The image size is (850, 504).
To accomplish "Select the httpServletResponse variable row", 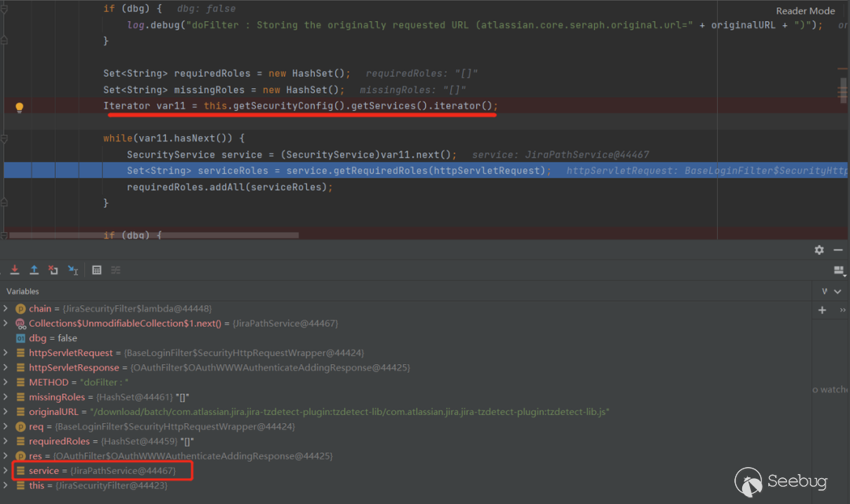I will pos(405,367).
